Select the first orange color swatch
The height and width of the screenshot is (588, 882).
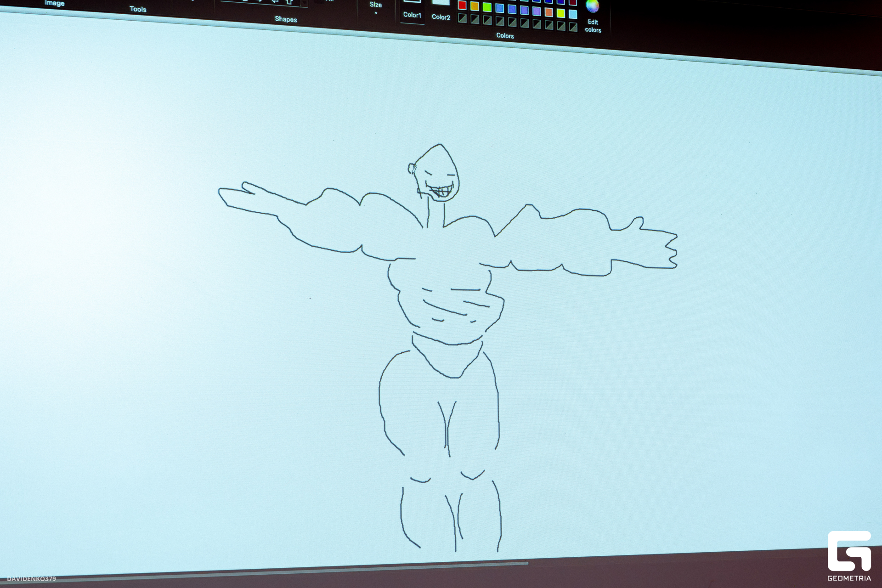(x=475, y=6)
